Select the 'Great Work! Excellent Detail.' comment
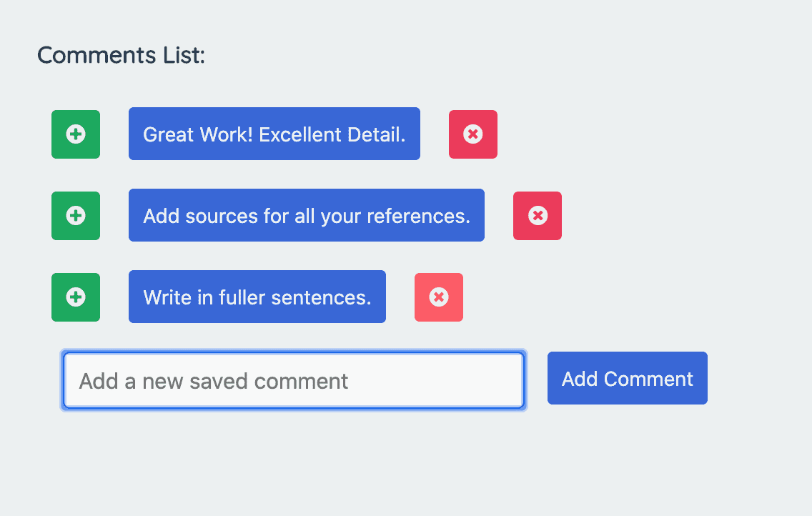812x516 pixels. (274, 134)
